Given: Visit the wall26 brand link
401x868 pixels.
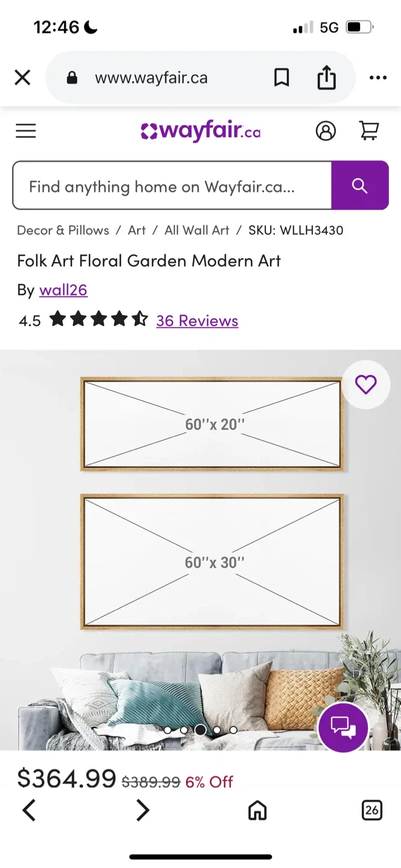Looking at the screenshot, I should pos(63,290).
